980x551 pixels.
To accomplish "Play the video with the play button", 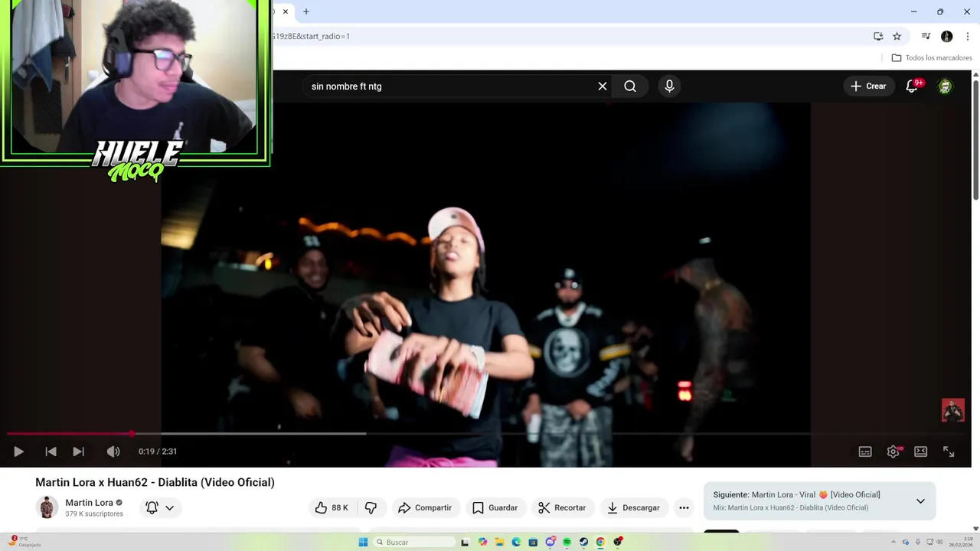I will point(18,452).
